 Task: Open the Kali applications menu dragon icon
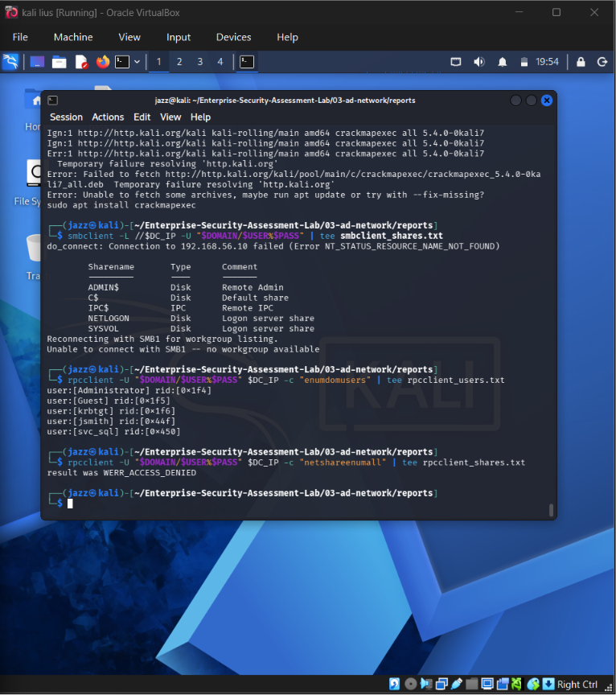(10, 62)
